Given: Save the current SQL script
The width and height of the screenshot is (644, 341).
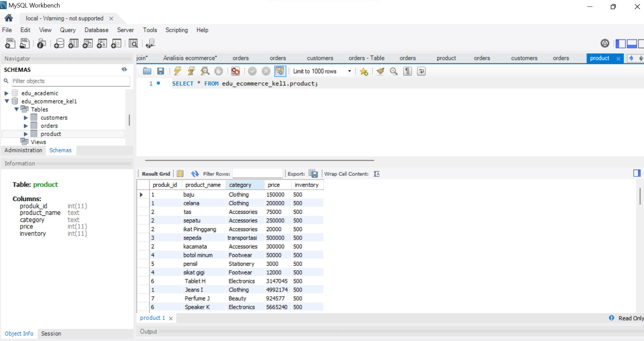Looking at the screenshot, I should click(x=161, y=71).
